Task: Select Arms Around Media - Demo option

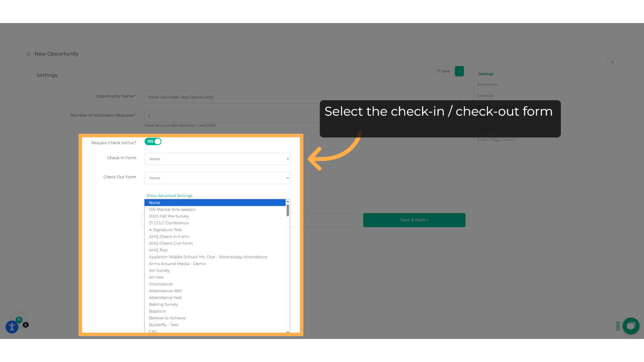Action: (215, 264)
